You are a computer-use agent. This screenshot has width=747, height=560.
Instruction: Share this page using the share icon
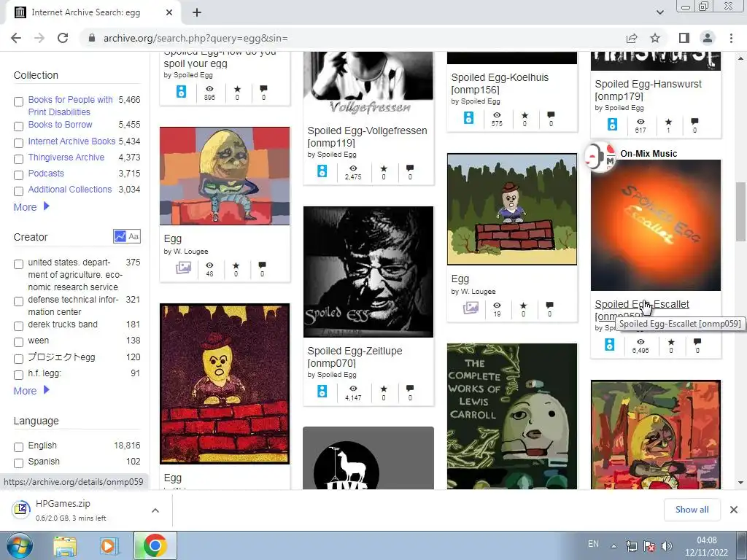632,38
